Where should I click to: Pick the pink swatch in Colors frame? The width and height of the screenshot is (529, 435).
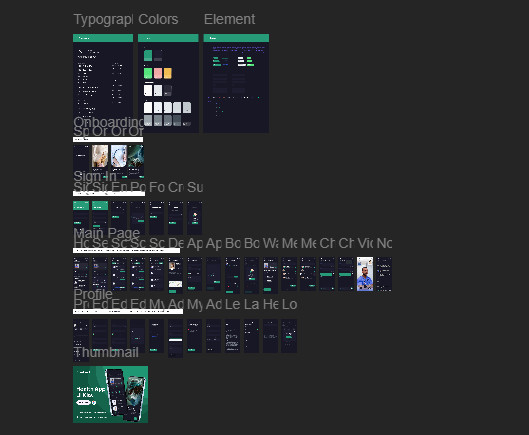[x=158, y=73]
